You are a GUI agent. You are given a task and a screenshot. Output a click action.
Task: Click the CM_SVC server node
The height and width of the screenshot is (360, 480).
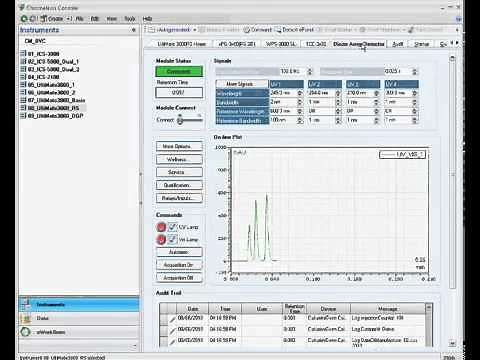[x=35, y=41]
